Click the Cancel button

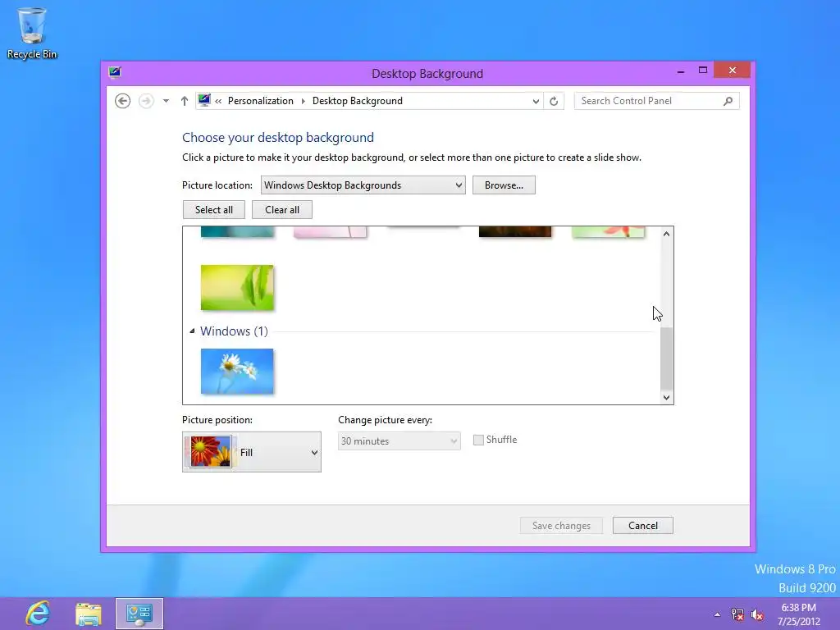pyautogui.click(x=643, y=526)
